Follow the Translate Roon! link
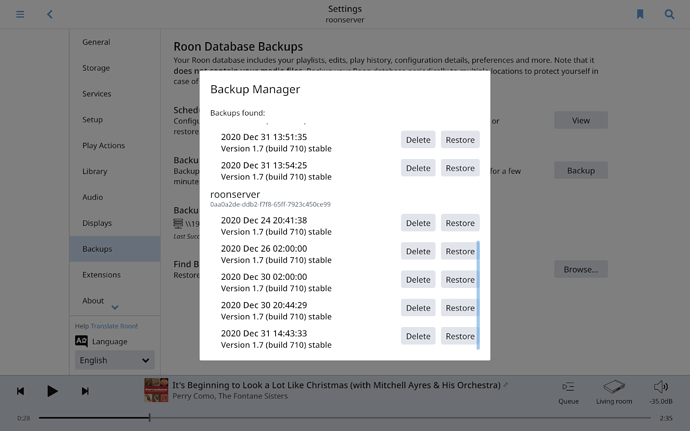 [114, 326]
